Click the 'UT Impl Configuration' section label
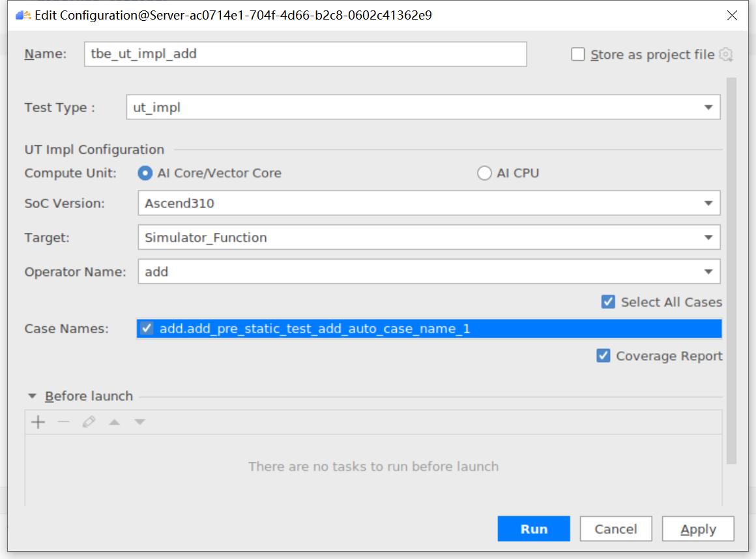This screenshot has width=756, height=559. 94,149
